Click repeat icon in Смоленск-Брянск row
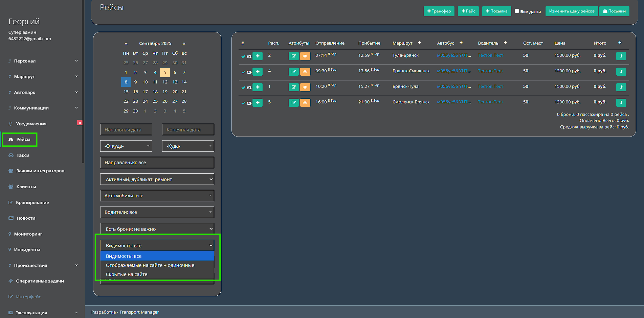Screen dimensions: 644x318 click(x=249, y=103)
